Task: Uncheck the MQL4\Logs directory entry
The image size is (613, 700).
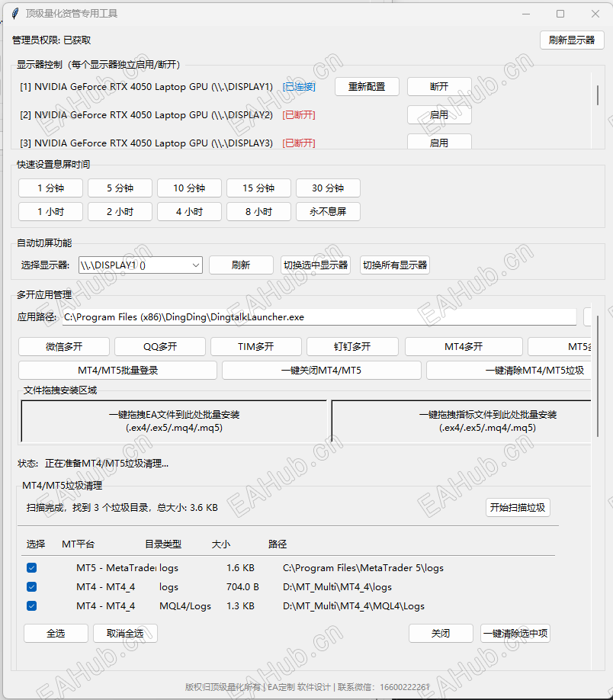Action: [31, 605]
